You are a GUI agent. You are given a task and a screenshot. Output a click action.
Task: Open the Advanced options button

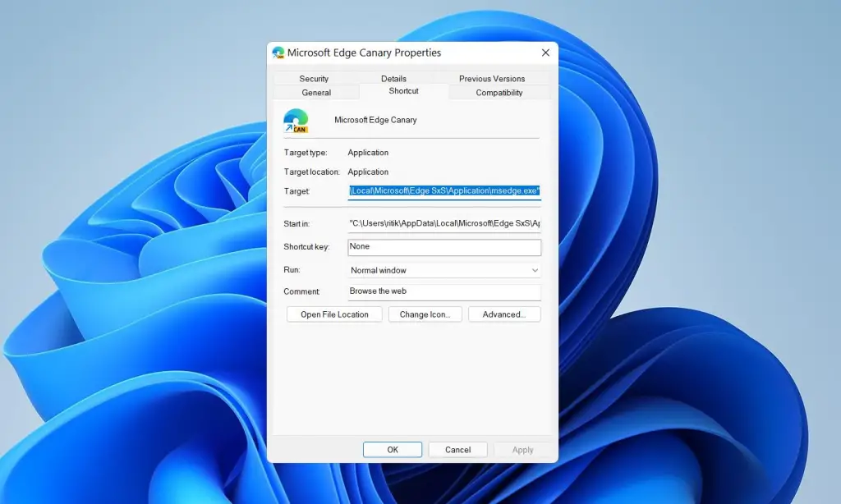click(x=504, y=314)
